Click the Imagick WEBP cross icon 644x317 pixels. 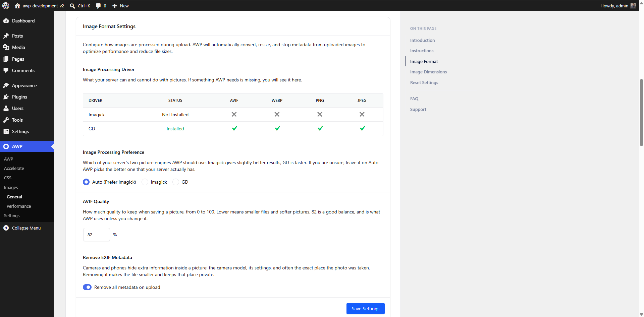[x=277, y=114]
